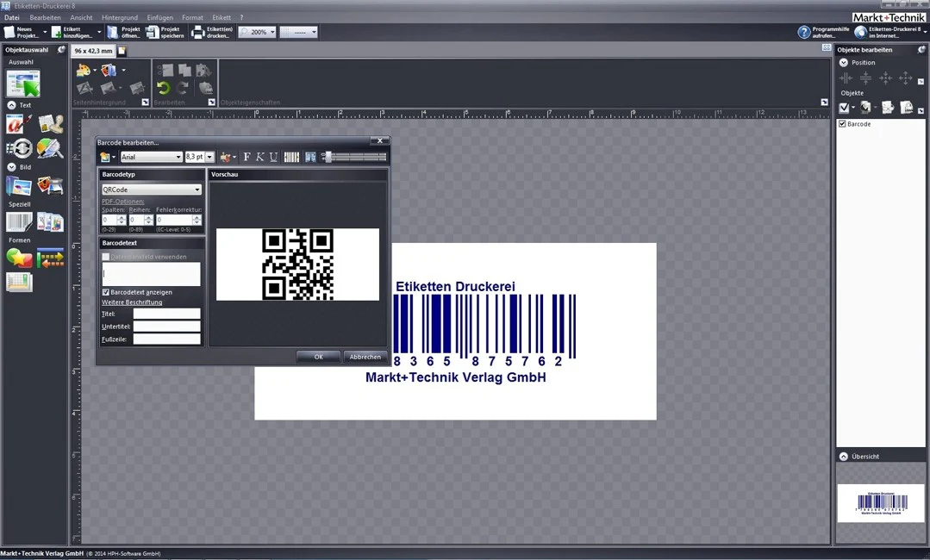The width and height of the screenshot is (930, 560).
Task: Select the arrows tool under Formen
Action: click(50, 258)
